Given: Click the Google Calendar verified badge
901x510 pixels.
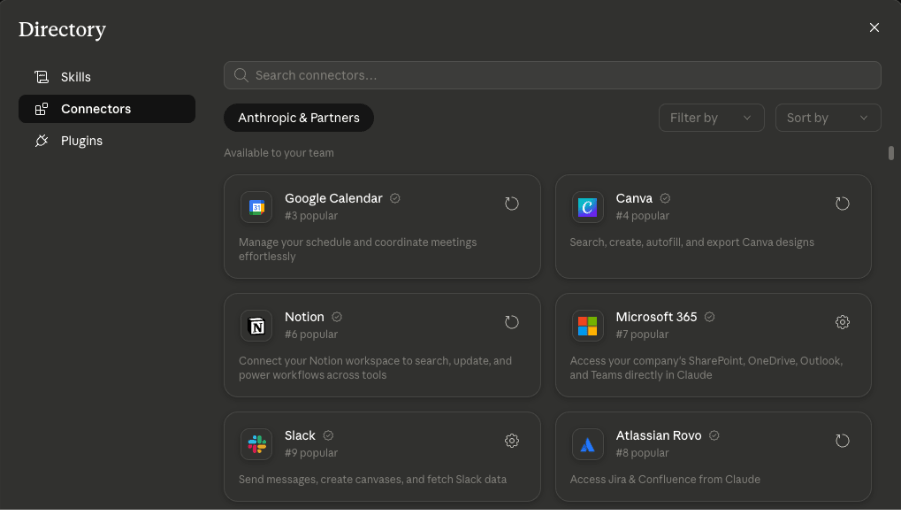Looking at the screenshot, I should coord(395,198).
